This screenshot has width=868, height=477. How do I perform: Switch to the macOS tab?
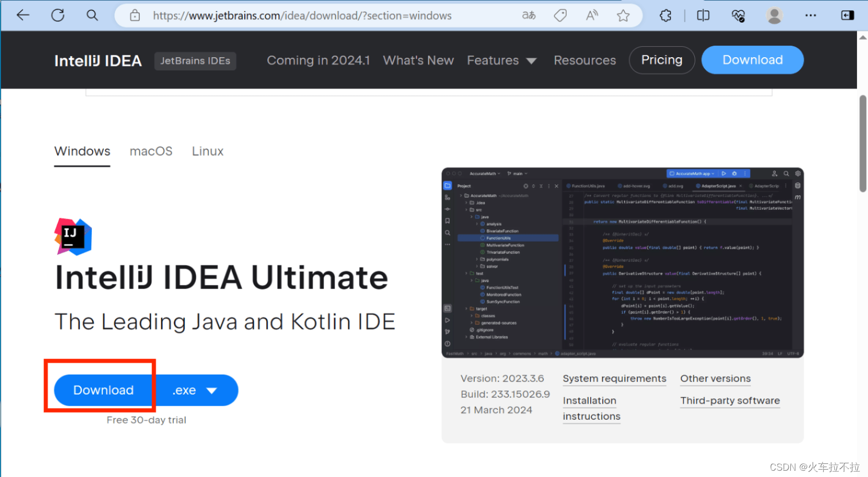[x=151, y=152]
